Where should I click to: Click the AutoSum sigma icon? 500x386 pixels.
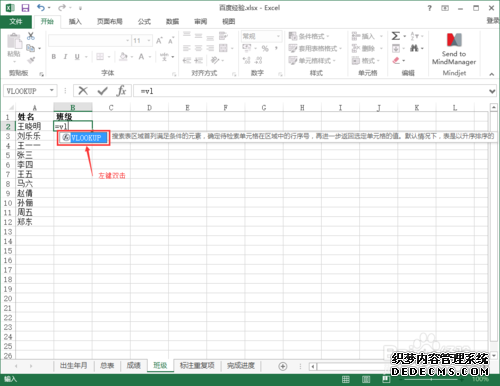pyautogui.click(x=396, y=36)
